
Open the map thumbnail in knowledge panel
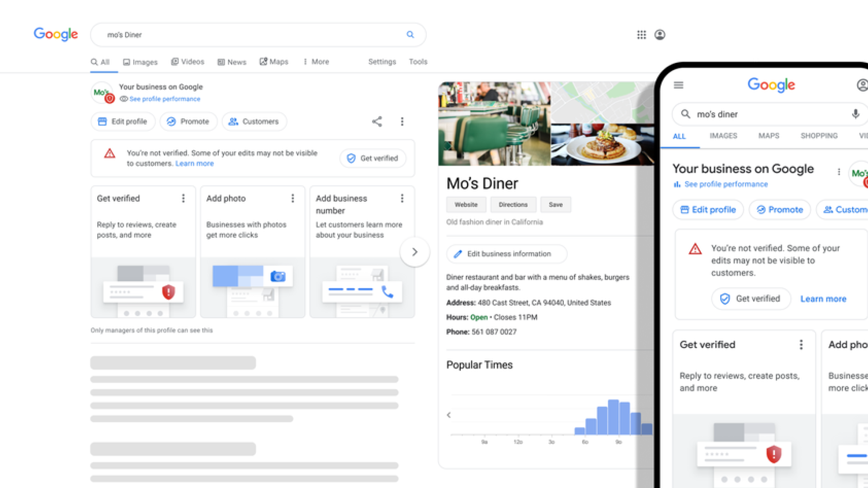[603, 102]
